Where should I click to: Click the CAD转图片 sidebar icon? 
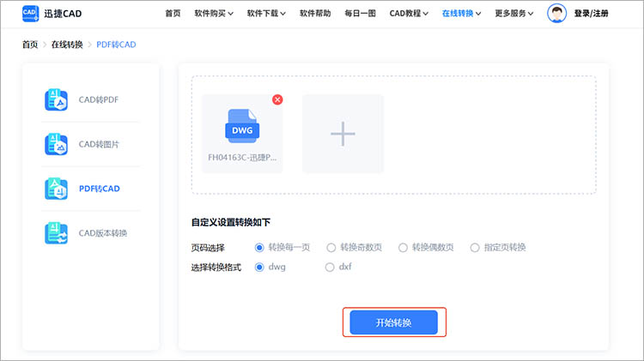pos(57,144)
